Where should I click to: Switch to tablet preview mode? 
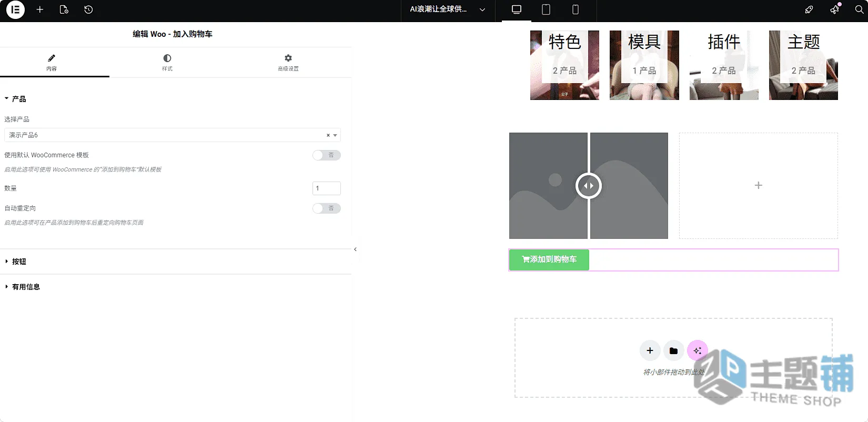coord(546,10)
